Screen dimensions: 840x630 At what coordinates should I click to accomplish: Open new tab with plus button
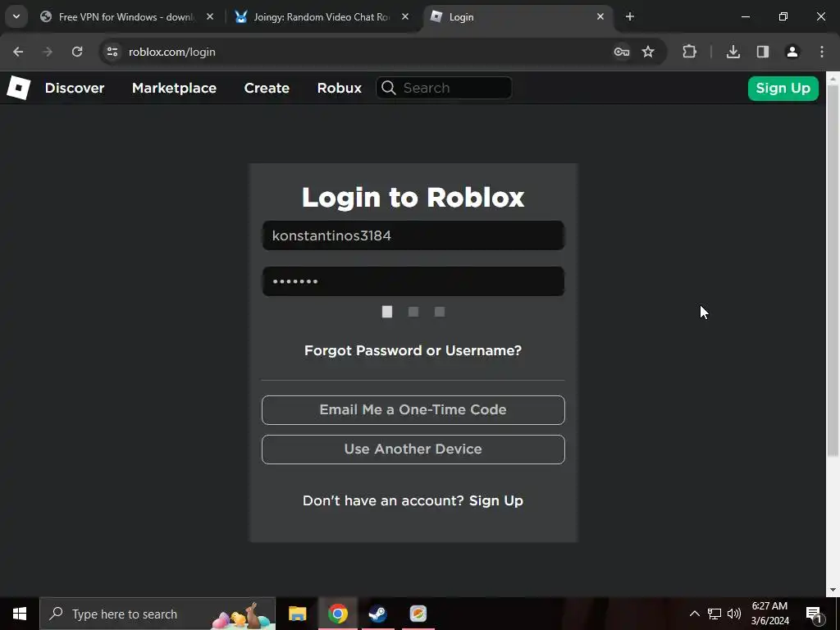pyautogui.click(x=630, y=16)
